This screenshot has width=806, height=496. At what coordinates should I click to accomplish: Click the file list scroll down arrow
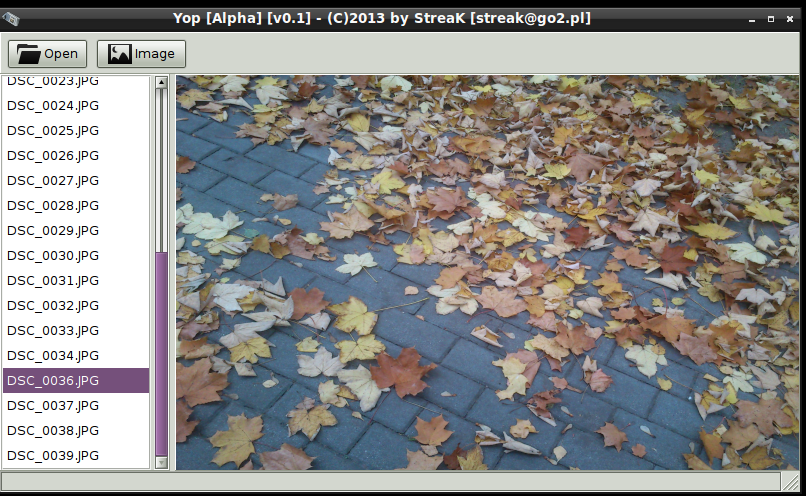click(161, 463)
